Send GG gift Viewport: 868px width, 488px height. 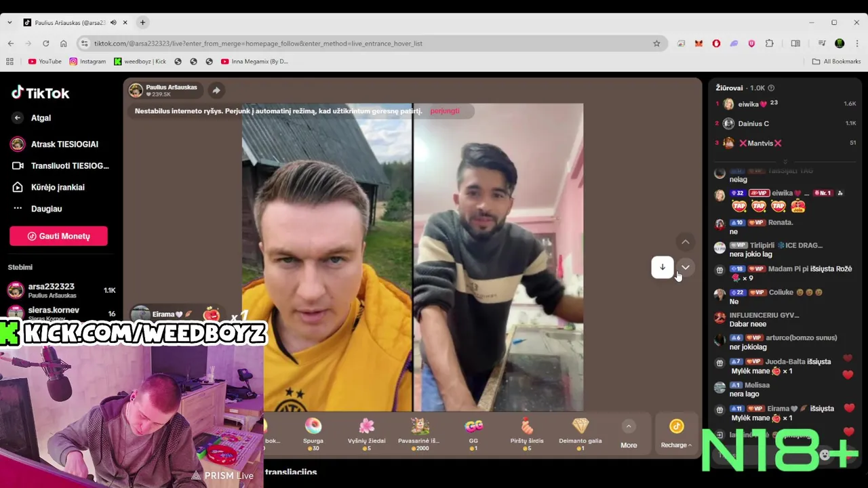point(473,434)
